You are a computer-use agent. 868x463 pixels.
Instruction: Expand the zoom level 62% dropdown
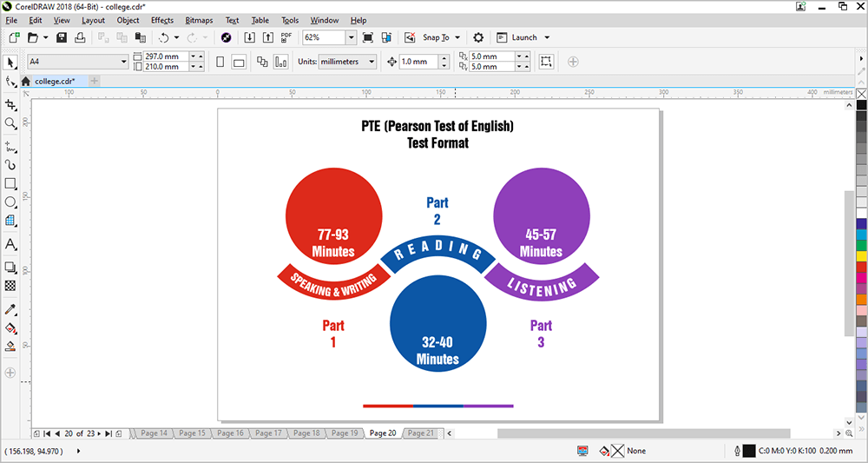(x=351, y=37)
